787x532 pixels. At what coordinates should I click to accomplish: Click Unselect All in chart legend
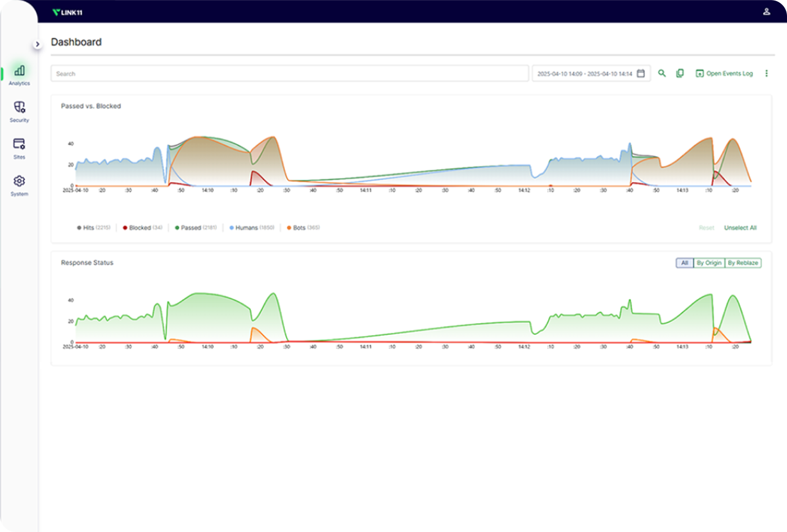click(x=740, y=228)
